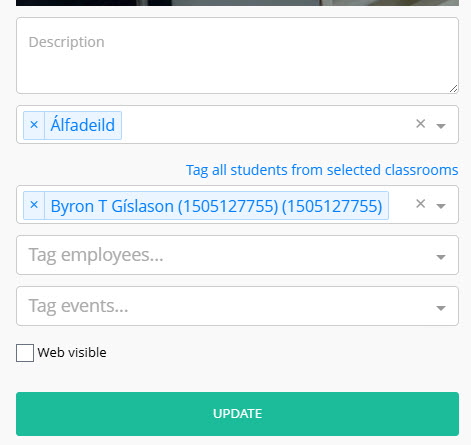
Task: Clear all selected classrooms
Action: tap(421, 124)
